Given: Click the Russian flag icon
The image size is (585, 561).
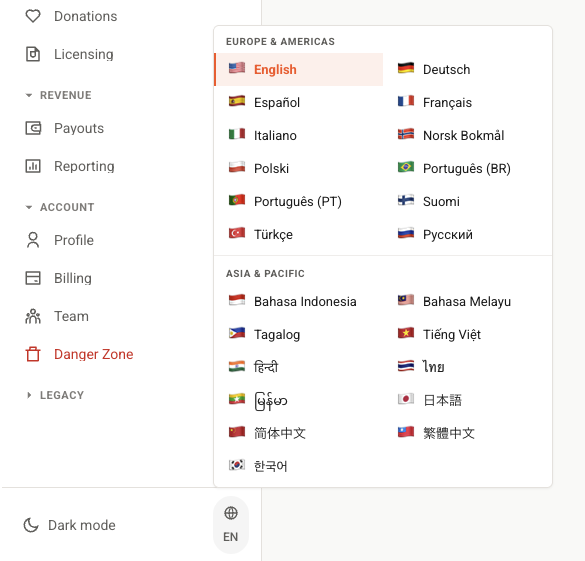Looking at the screenshot, I should [406, 233].
